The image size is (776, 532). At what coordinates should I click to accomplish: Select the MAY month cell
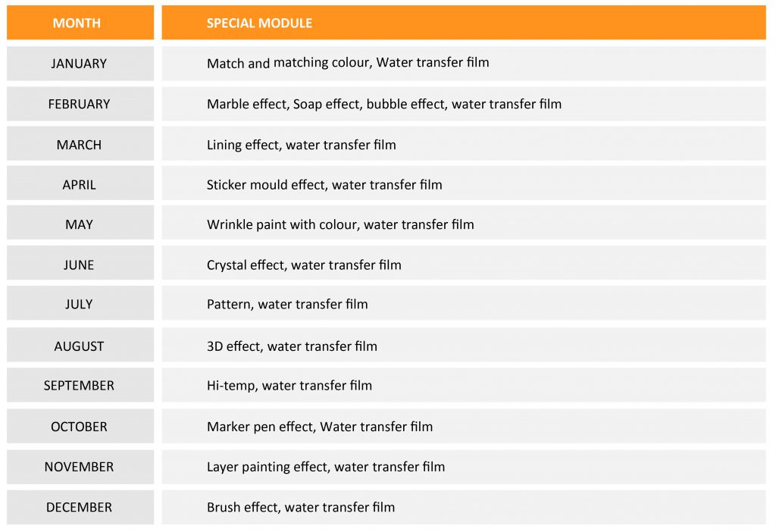tap(80, 224)
